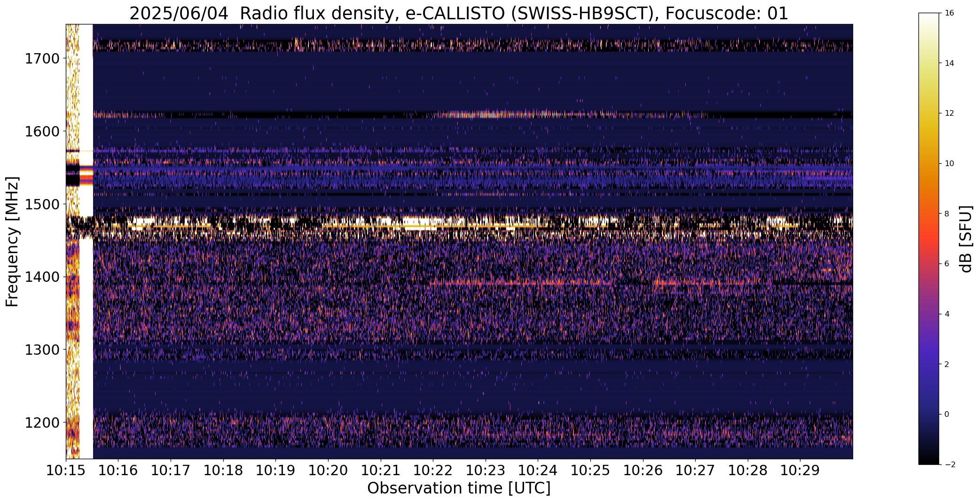The height and width of the screenshot is (502, 980).
Task: Select the 10:28 time tick label
Action: coord(748,470)
